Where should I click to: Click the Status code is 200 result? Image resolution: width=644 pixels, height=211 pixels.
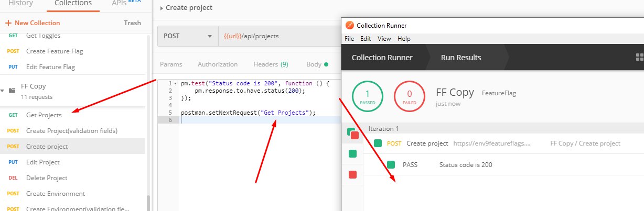coord(466,165)
